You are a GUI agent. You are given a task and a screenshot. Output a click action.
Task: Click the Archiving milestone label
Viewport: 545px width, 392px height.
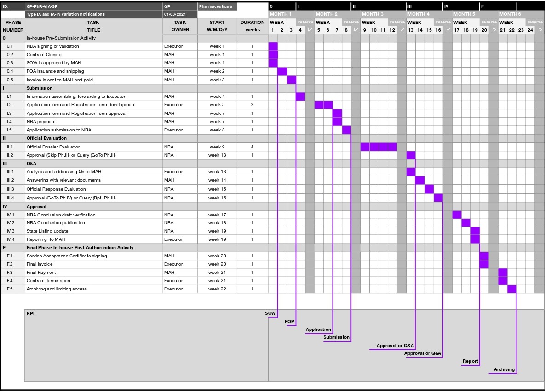click(x=504, y=369)
